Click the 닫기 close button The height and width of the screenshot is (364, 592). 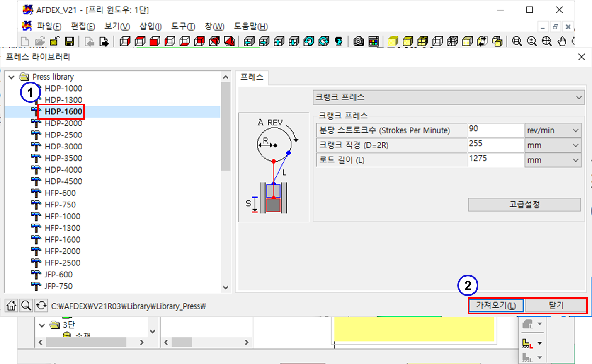[556, 306]
